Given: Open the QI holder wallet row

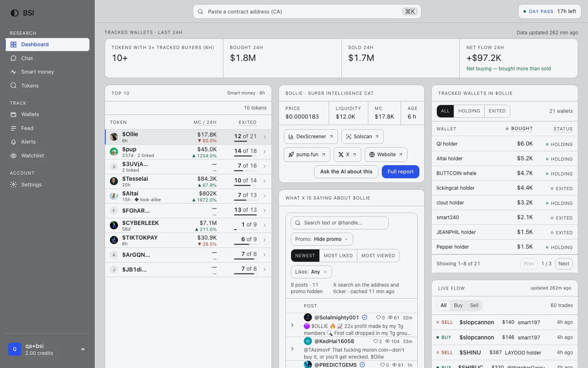Looking at the screenshot, I should click(505, 144).
